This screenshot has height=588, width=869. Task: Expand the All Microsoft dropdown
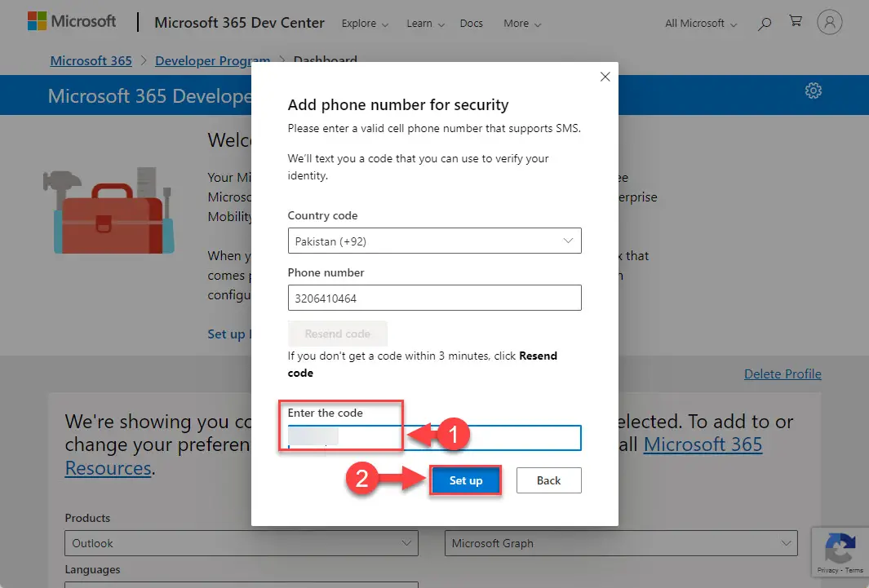pyautogui.click(x=699, y=23)
